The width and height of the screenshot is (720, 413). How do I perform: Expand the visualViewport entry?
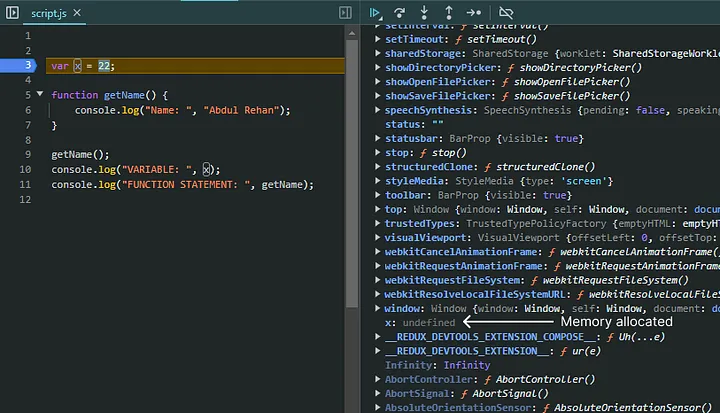378,238
